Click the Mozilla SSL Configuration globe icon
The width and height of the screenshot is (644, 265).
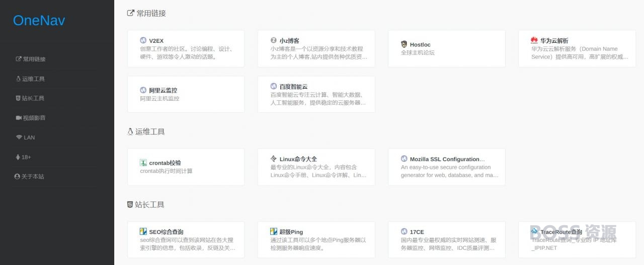pyautogui.click(x=404, y=159)
